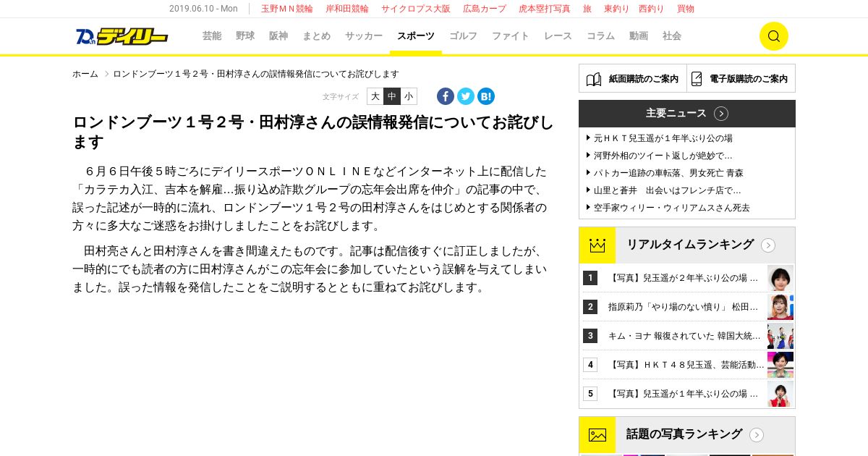
Task: Open ranking 4 ＨＫＴ４８兒玉遥、芸能活動
Action: pos(686,365)
